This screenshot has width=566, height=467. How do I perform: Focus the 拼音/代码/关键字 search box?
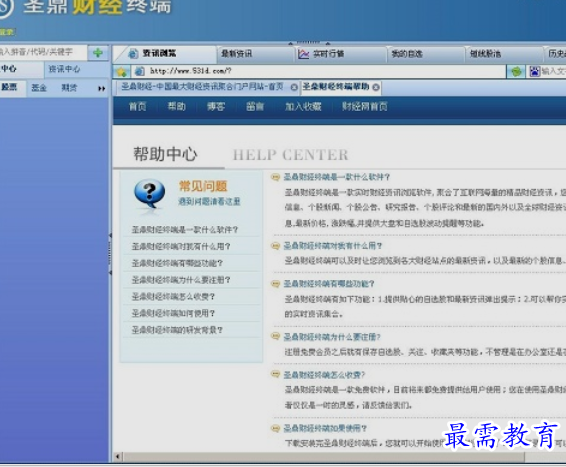pos(43,52)
